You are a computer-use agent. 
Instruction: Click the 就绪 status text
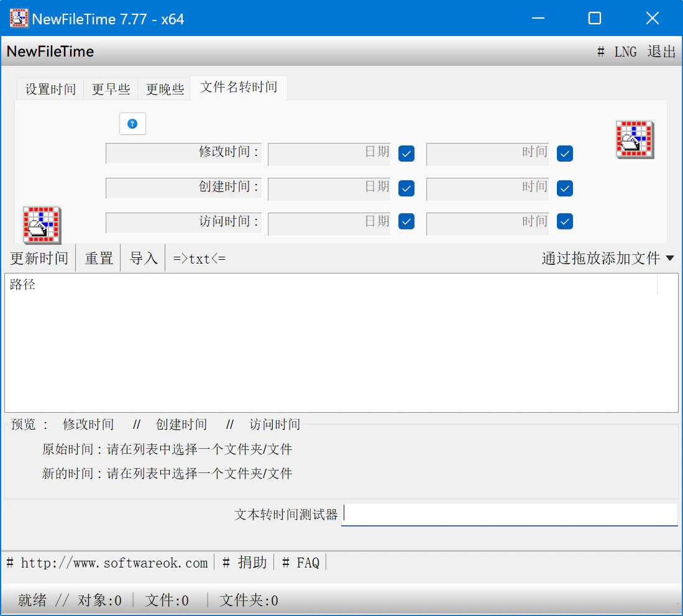coord(32,600)
